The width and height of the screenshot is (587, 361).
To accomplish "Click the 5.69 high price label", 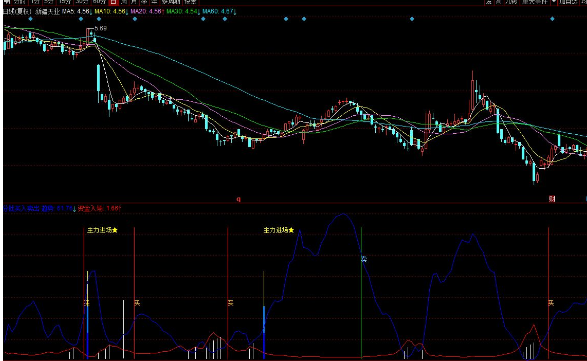I will pos(101,28).
